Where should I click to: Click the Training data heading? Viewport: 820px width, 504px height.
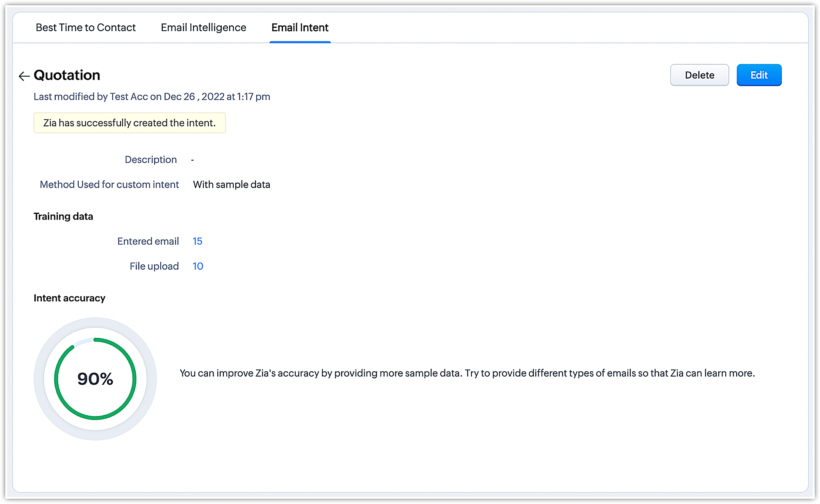click(63, 216)
